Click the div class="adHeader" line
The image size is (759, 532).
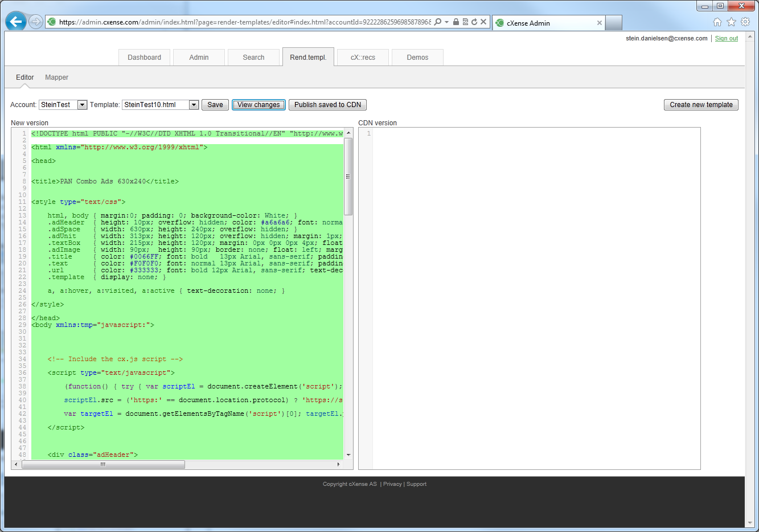pyautogui.click(x=93, y=455)
